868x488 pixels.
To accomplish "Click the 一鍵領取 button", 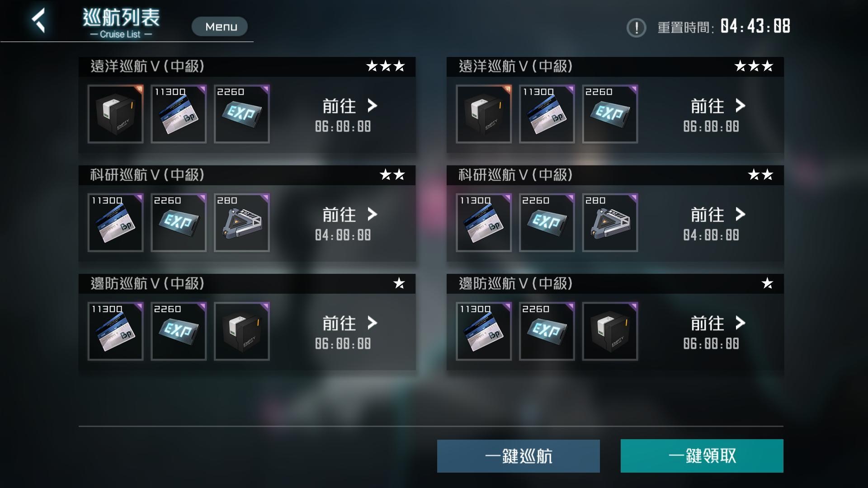I will pyautogui.click(x=702, y=456).
